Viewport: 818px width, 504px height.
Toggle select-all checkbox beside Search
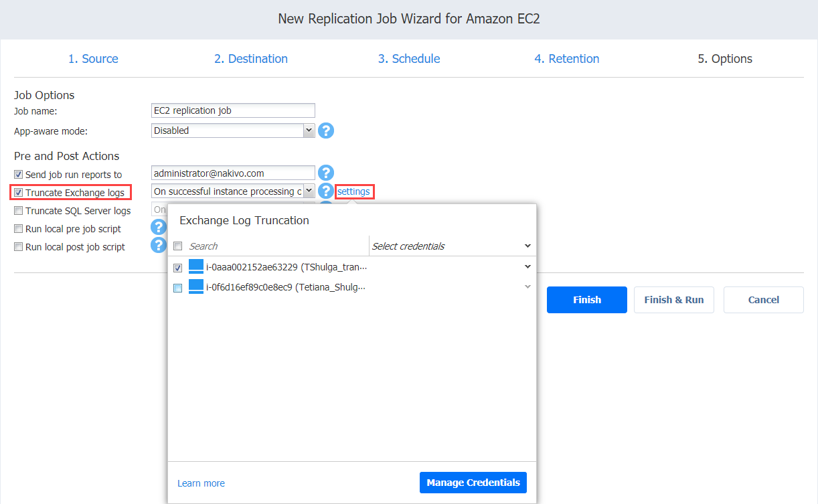pyautogui.click(x=177, y=246)
